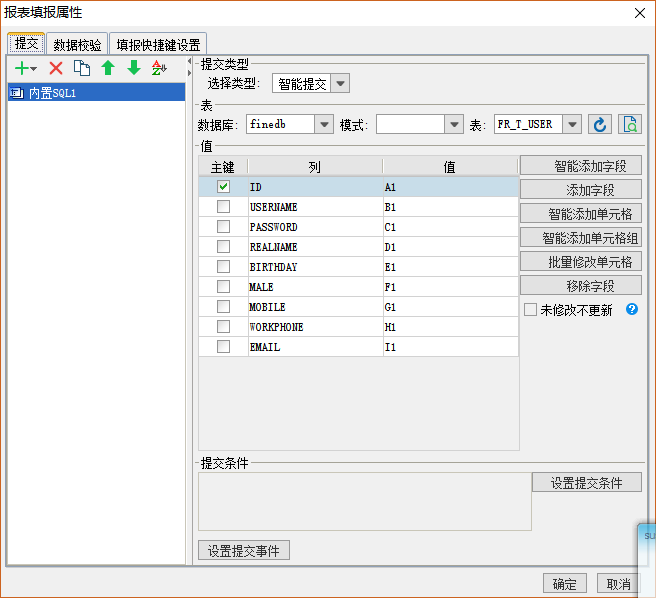Click the I1 value cell

[451, 346]
